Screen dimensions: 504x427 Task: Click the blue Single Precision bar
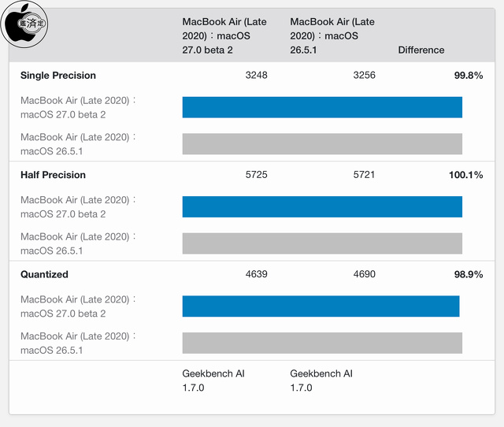(x=322, y=107)
